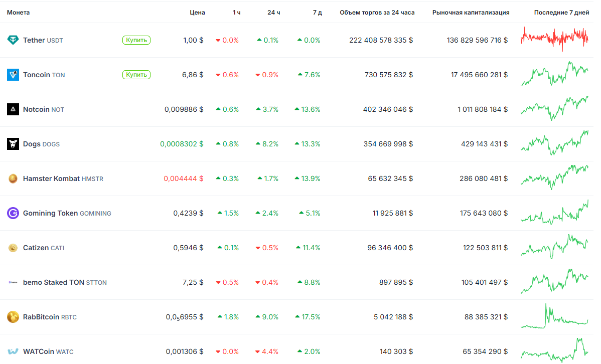The image size is (601, 364).
Task: Click the Tether coin logo icon
Action: point(13,40)
